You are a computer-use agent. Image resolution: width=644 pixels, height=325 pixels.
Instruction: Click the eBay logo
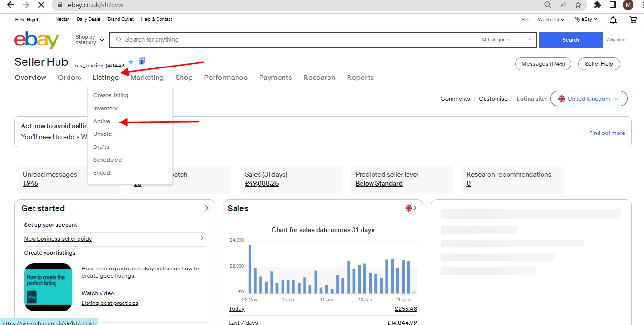tap(37, 40)
